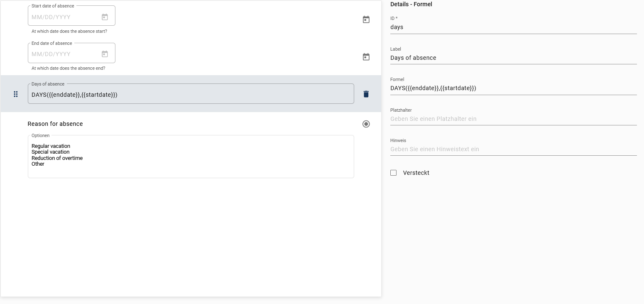This screenshot has width=644, height=304.
Task: Click the End date of absence input
Action: (x=71, y=53)
